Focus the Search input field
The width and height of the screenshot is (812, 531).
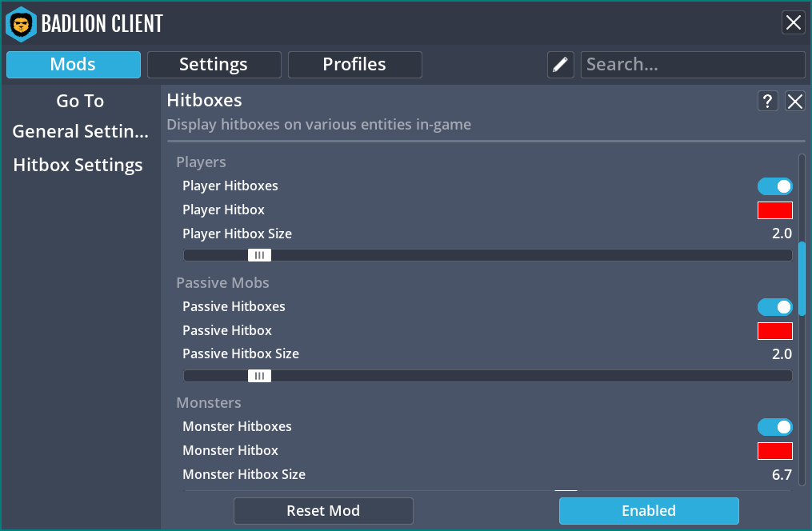tap(693, 65)
